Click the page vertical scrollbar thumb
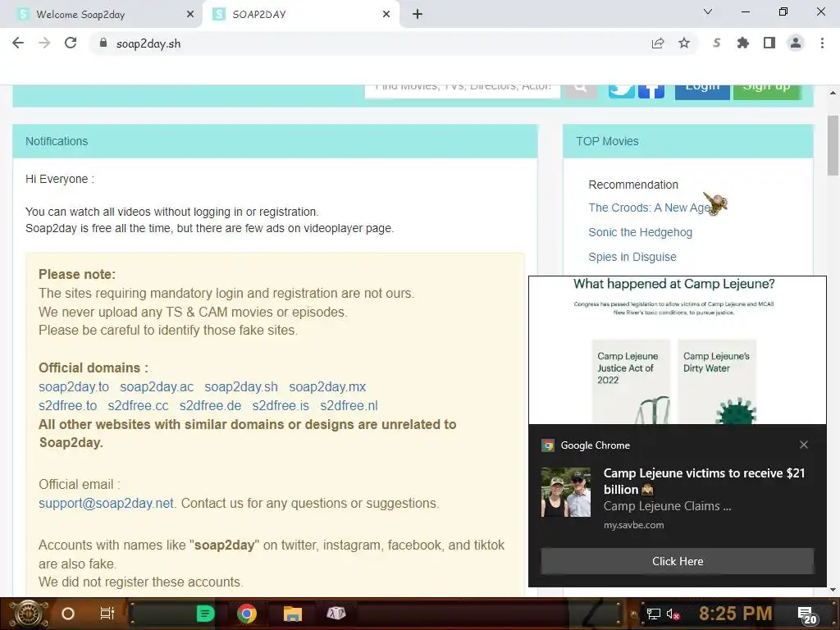 click(833, 145)
